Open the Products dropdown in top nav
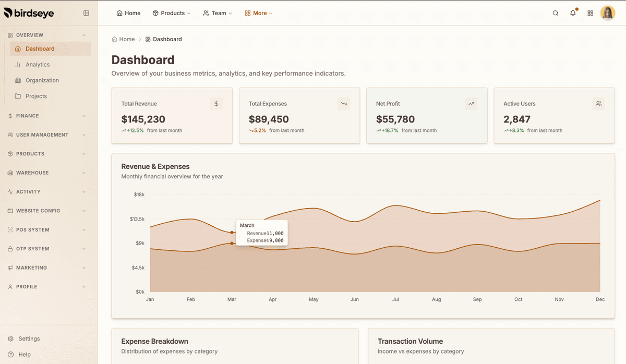The height and width of the screenshot is (364, 626). pos(172,13)
